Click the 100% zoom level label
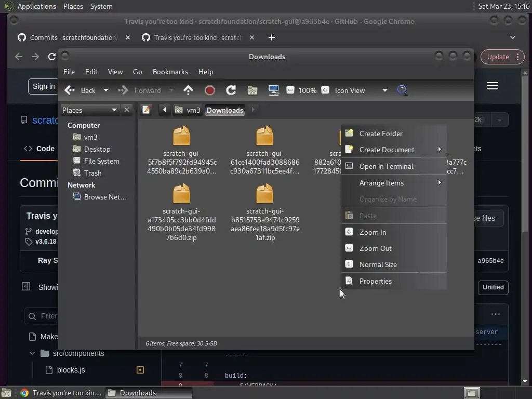Viewport: 532px width, 399px height. click(308, 90)
